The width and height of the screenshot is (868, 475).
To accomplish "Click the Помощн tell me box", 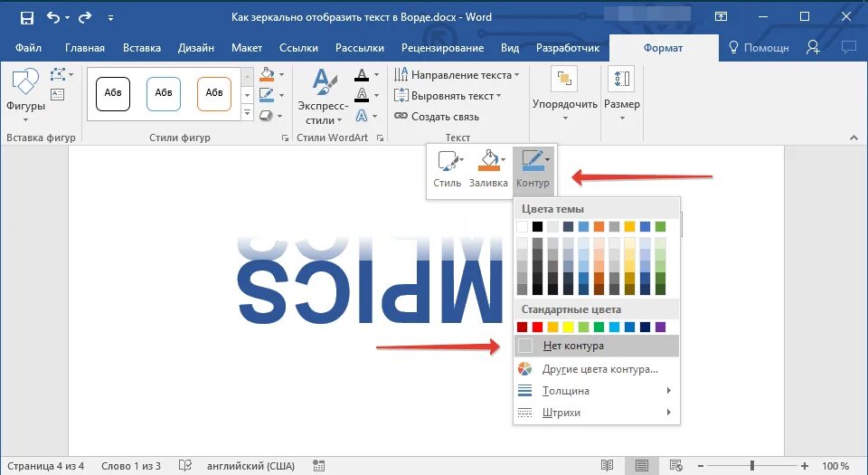I will [x=759, y=48].
